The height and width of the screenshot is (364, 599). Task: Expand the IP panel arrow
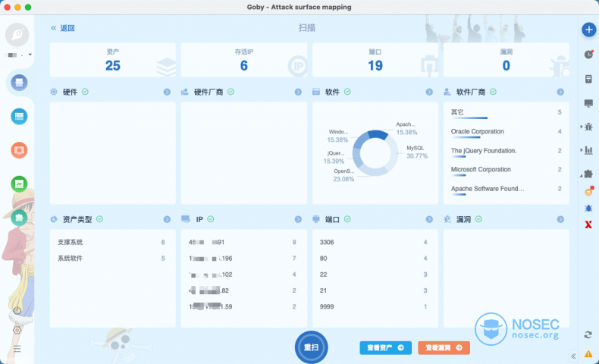point(298,219)
